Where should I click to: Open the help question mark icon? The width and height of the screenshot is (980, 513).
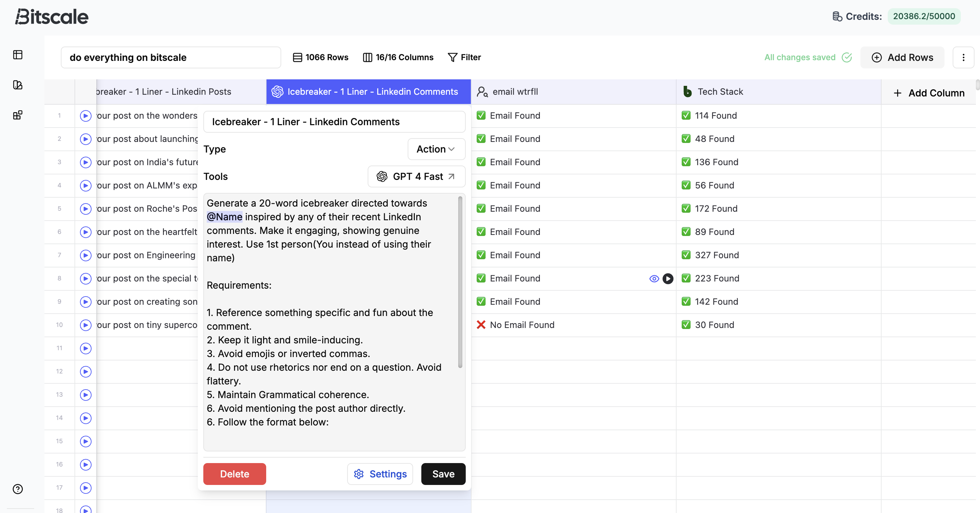[x=17, y=489]
